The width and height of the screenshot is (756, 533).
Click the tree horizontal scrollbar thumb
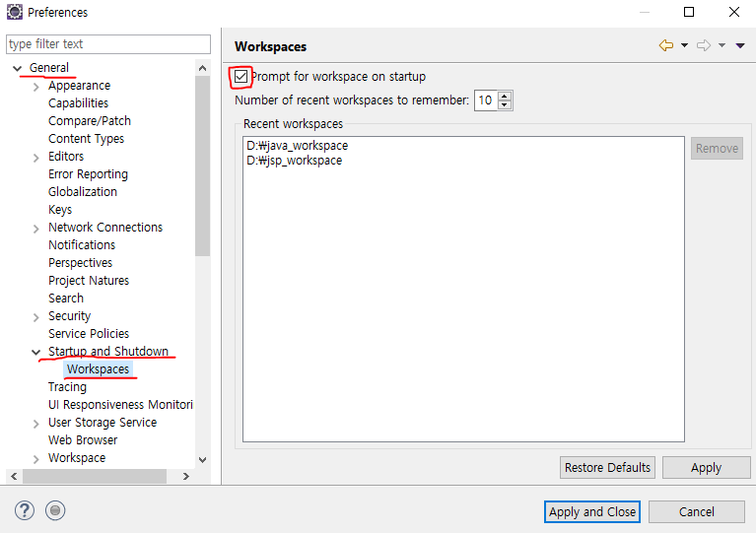95,476
